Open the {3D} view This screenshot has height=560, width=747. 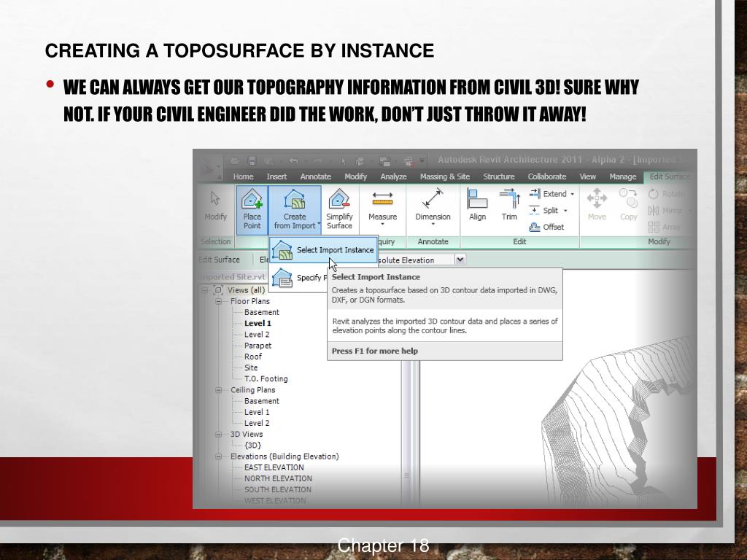click(x=252, y=446)
